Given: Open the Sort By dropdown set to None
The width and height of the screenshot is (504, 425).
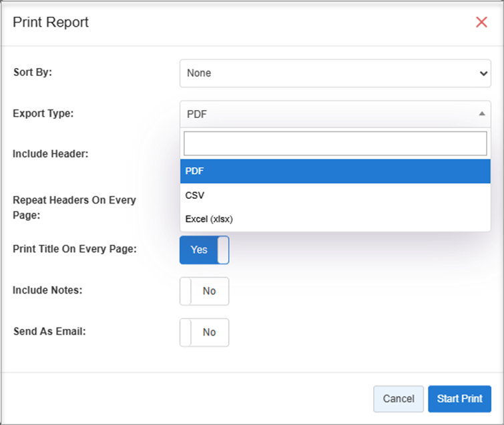Looking at the screenshot, I should click(x=335, y=73).
